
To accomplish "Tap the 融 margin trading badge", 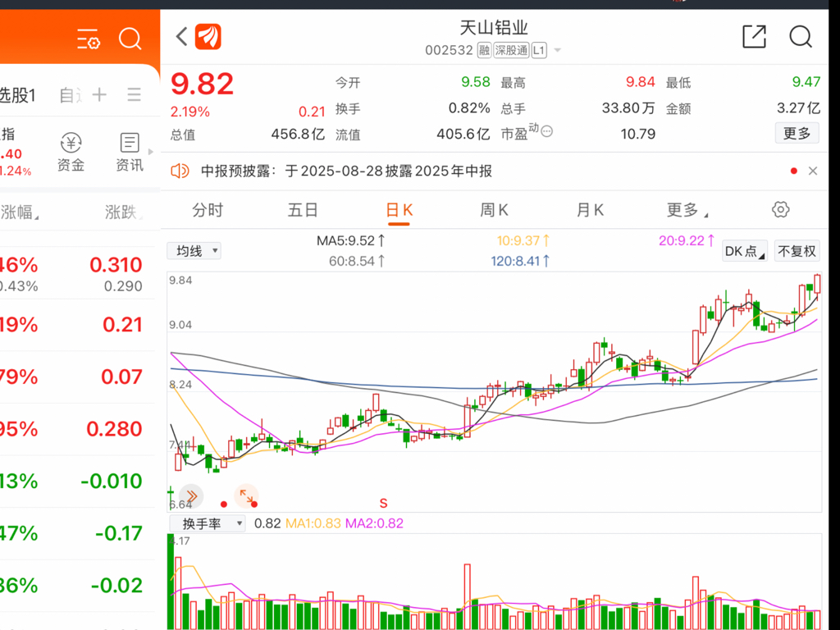I will tap(484, 50).
